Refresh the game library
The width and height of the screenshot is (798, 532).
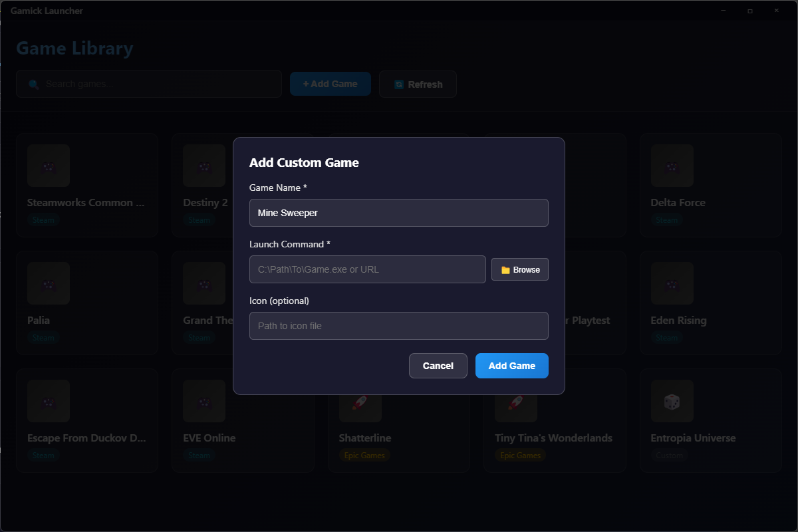click(x=418, y=84)
